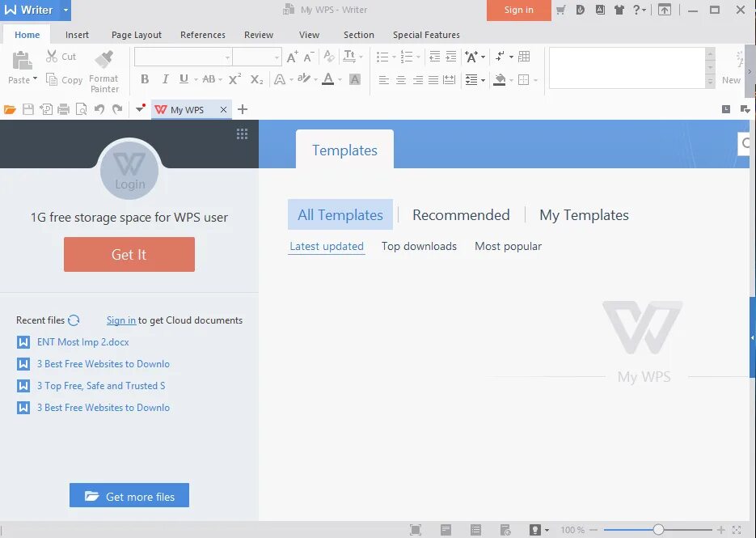Click Sign in link for Cloud documents
The height and width of the screenshot is (538, 756).
coord(121,320)
